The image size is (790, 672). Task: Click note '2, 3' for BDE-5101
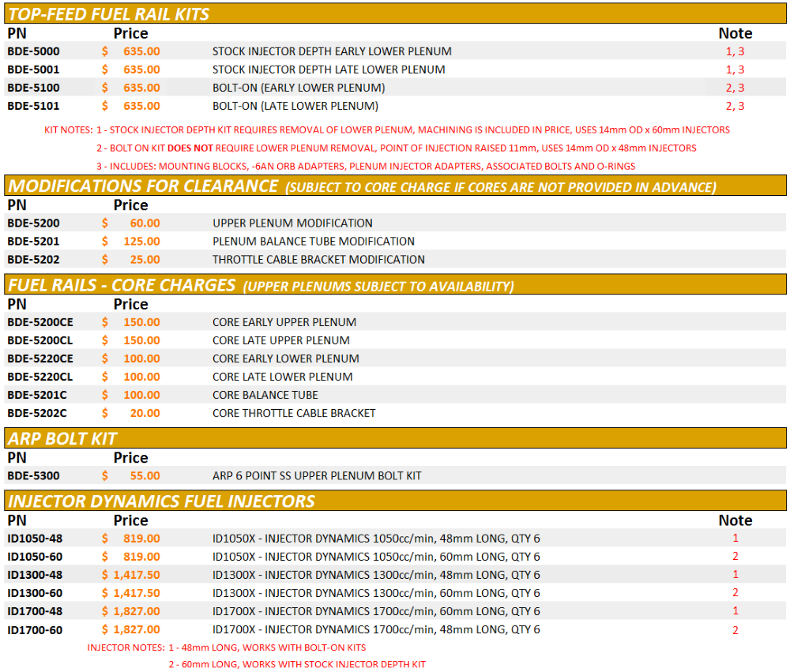[x=735, y=106]
